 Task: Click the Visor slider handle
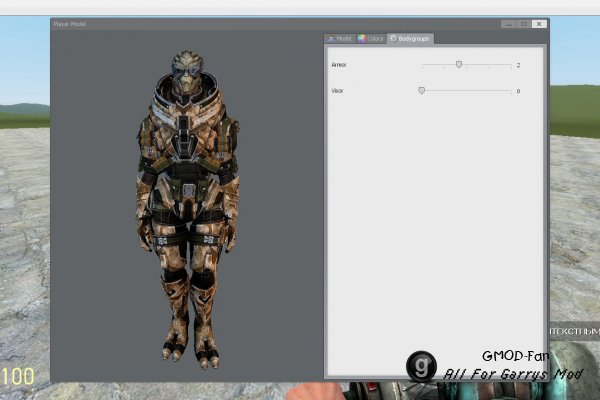tap(421, 91)
